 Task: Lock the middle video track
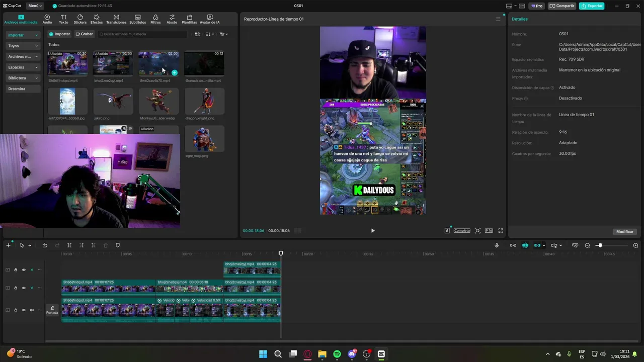16,288
